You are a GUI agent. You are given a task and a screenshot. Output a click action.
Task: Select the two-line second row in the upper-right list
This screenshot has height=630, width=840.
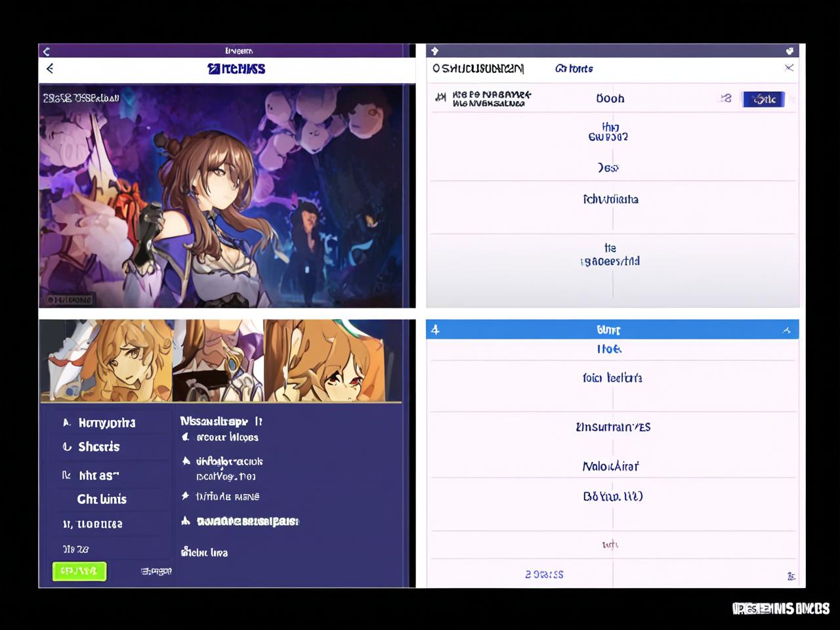[609, 132]
